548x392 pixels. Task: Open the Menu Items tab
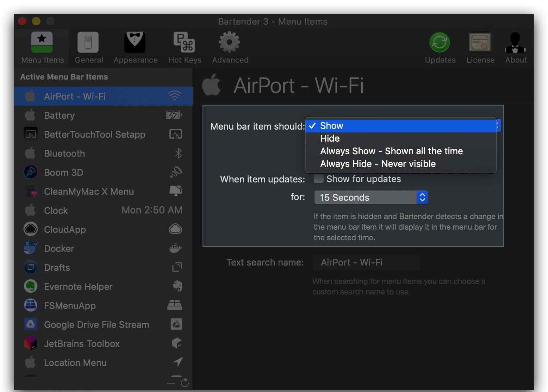coord(42,48)
